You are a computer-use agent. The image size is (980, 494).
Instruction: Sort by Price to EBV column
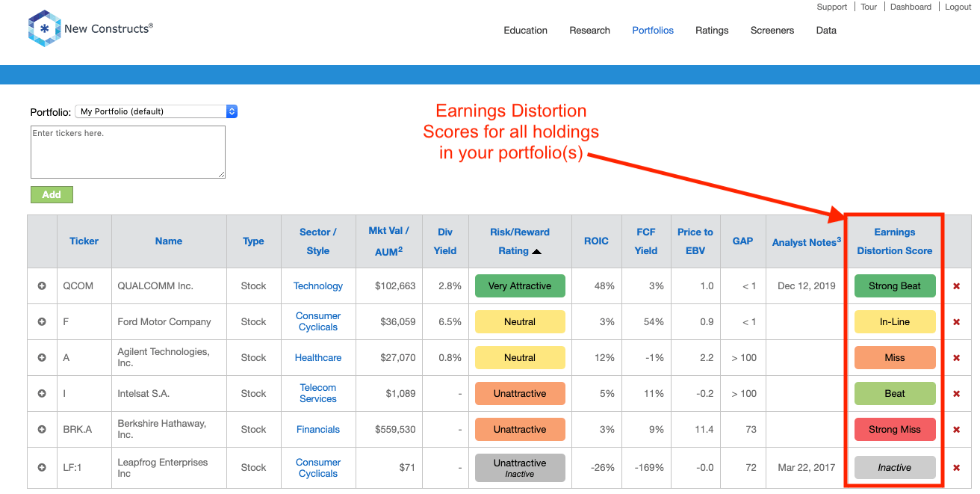pos(695,241)
